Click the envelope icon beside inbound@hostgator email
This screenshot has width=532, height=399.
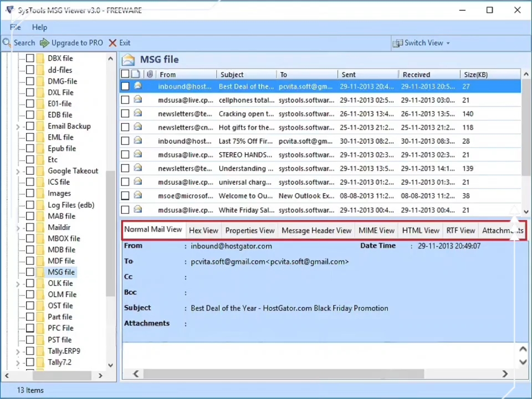[137, 86]
